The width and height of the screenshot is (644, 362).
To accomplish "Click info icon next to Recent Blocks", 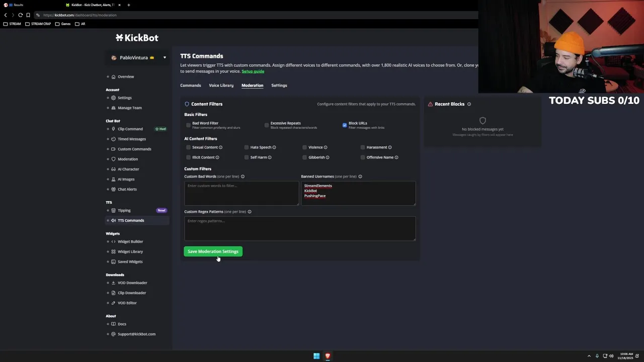I will tap(469, 104).
